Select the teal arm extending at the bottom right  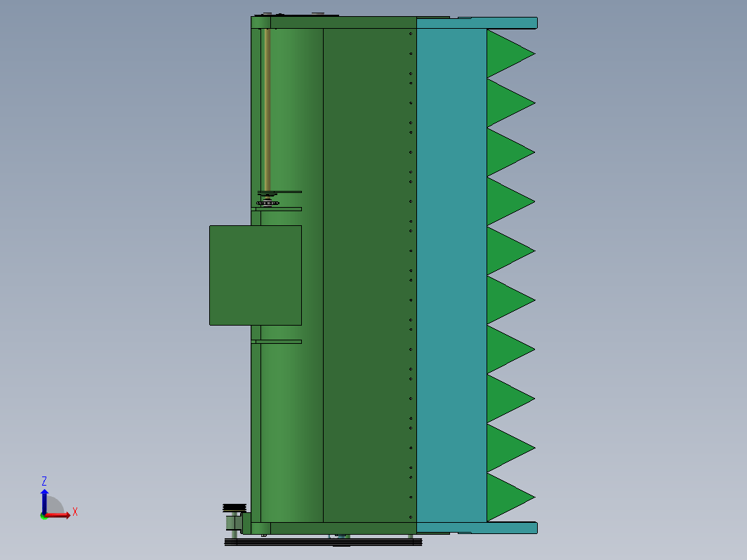[477, 528]
